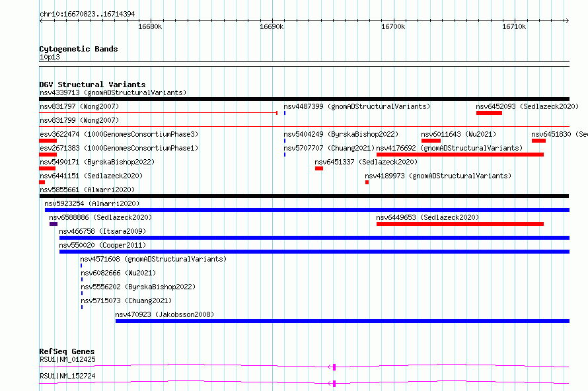Select red bar under nsv6451830
Viewport: 588px width, 391px height.
(x=539, y=141)
